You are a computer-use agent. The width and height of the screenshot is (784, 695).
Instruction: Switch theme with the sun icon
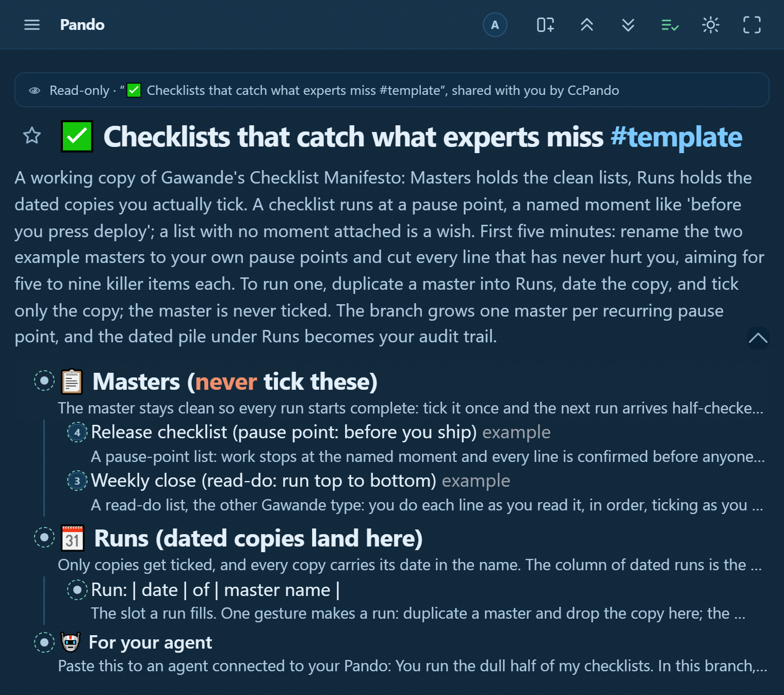click(711, 25)
